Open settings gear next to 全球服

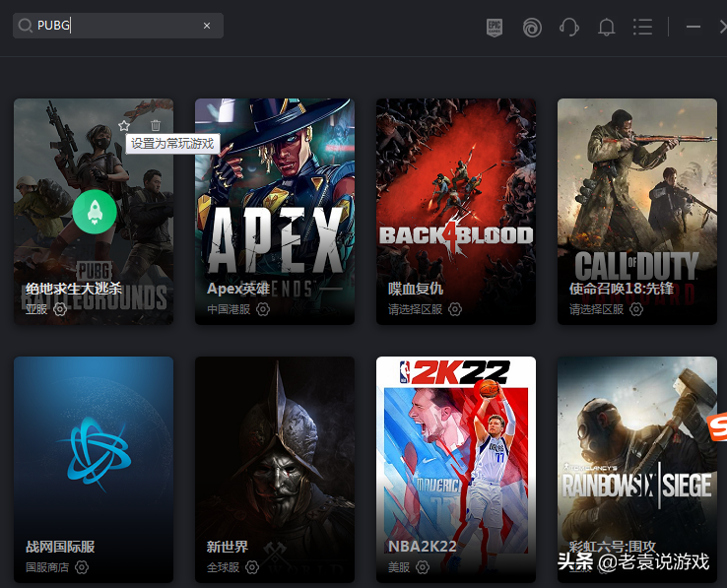252,567
